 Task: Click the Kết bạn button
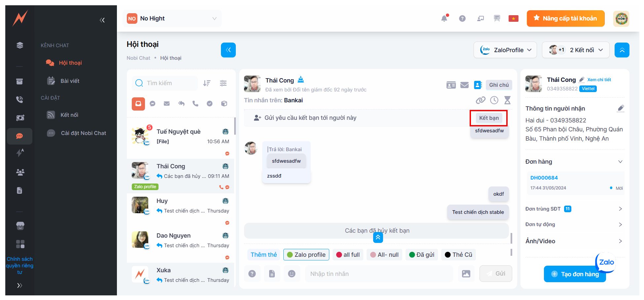point(489,118)
